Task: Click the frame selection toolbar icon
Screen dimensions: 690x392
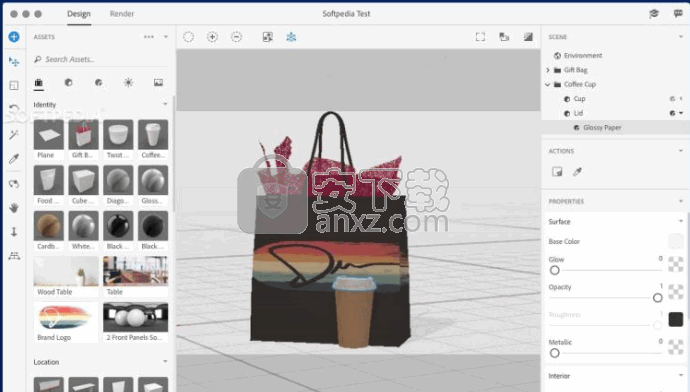Action: 268,37
